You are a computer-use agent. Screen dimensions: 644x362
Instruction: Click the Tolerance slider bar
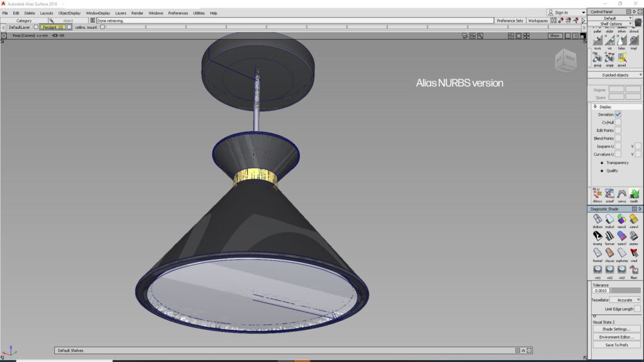626,290
